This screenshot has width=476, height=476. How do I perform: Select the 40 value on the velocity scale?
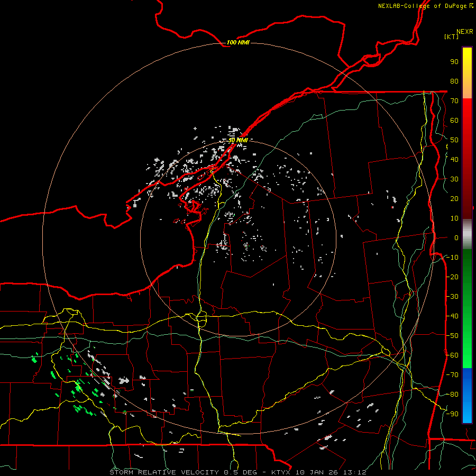454,159
